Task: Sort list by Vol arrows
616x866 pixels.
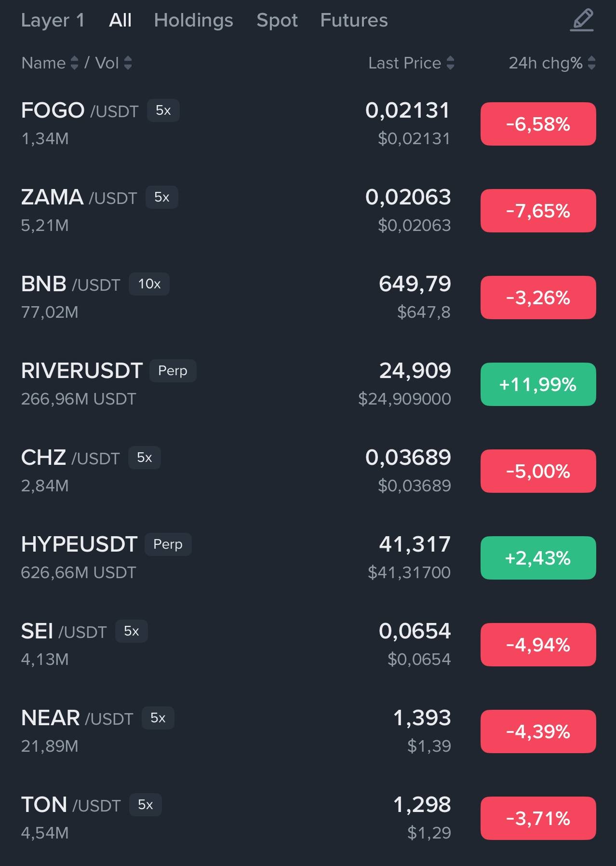Action: click(128, 63)
